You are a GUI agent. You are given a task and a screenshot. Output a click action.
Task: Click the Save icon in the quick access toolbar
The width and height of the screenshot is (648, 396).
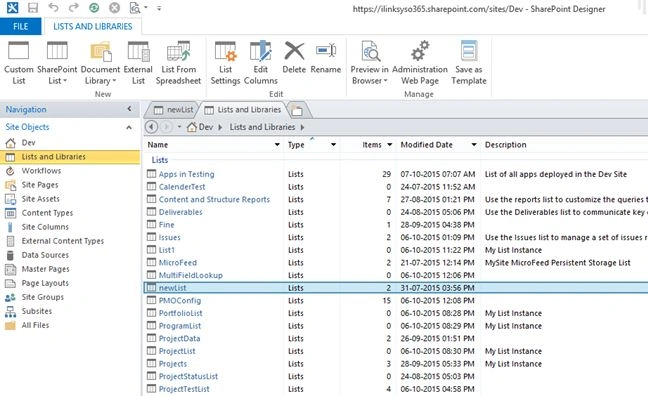click(x=33, y=7)
